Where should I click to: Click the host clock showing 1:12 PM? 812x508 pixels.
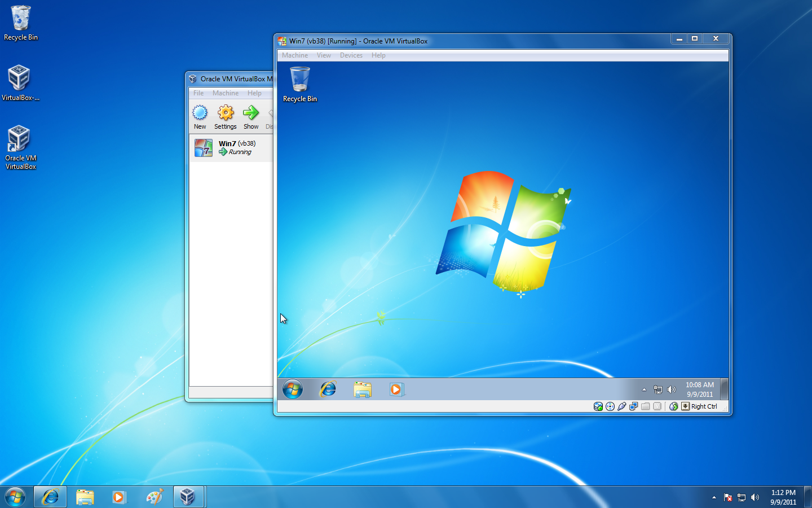[783, 497]
